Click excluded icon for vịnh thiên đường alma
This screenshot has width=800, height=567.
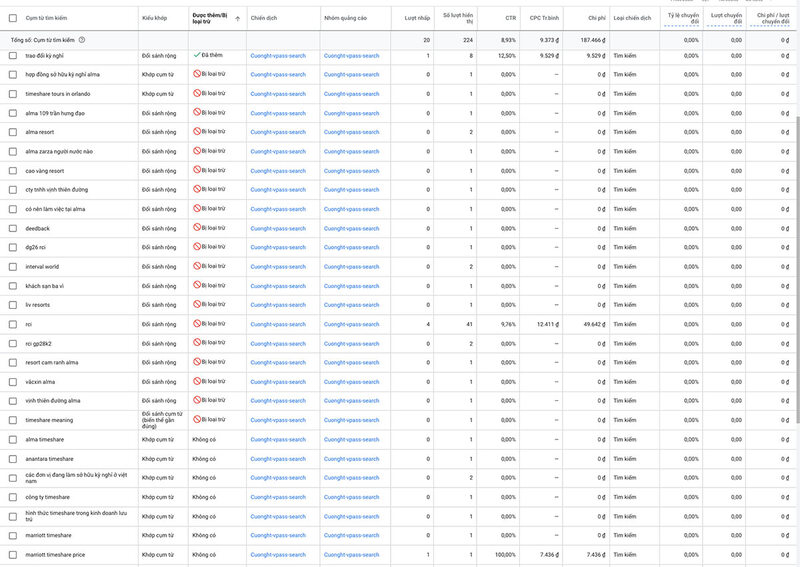(x=197, y=401)
